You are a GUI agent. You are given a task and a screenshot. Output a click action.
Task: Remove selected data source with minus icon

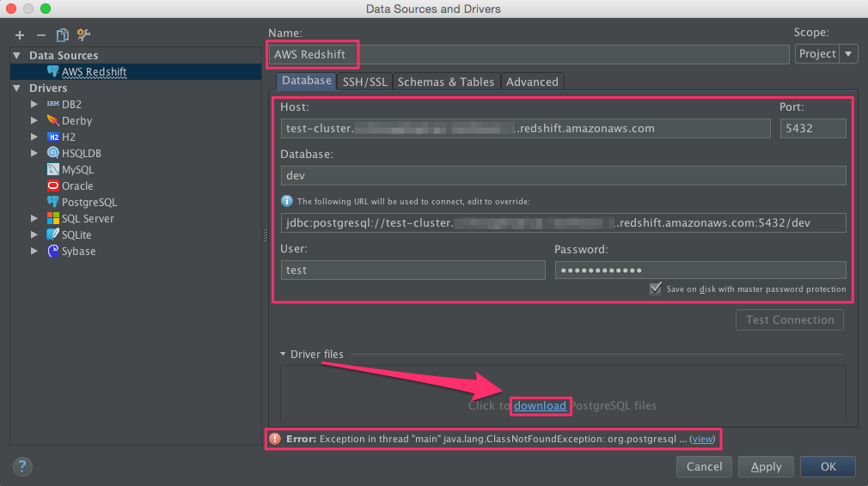(x=41, y=35)
